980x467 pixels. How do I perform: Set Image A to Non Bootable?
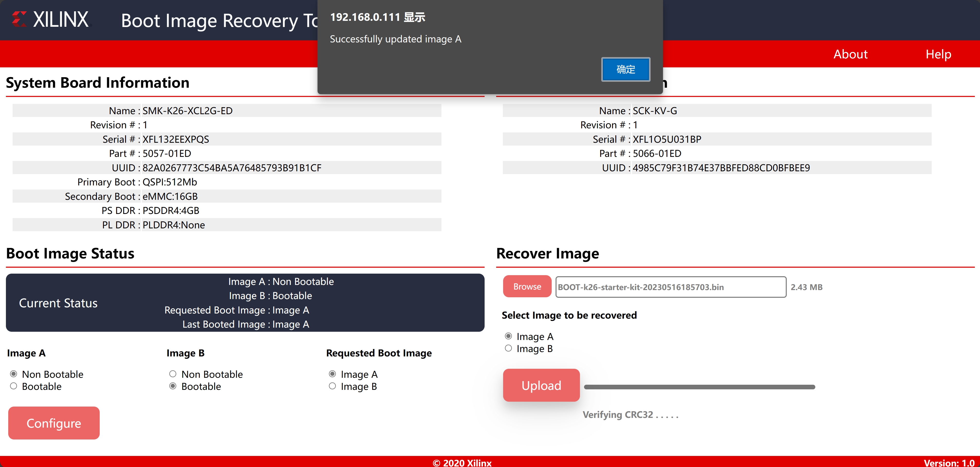coord(14,374)
